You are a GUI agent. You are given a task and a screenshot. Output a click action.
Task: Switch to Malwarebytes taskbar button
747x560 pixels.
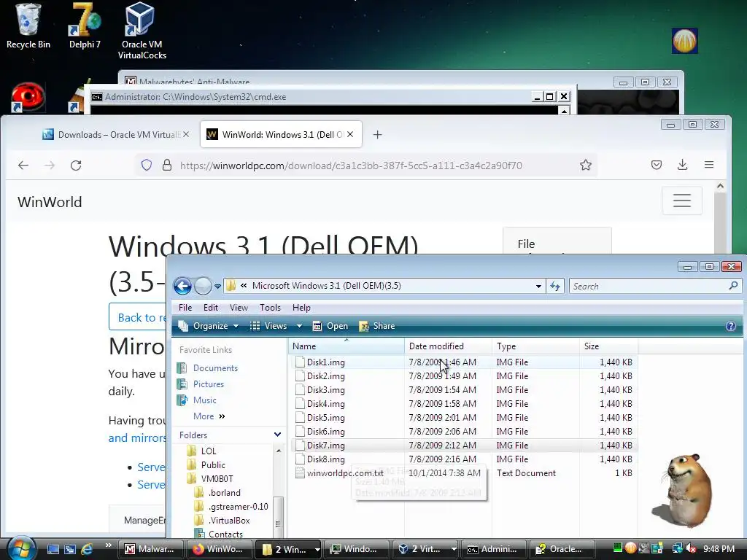pyautogui.click(x=150, y=549)
